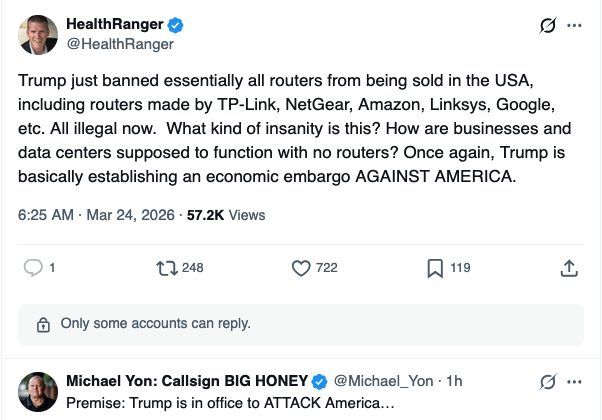The width and height of the screenshot is (602, 420).
Task: Click Michael Yon's blue verified badge
Action: coord(320,381)
